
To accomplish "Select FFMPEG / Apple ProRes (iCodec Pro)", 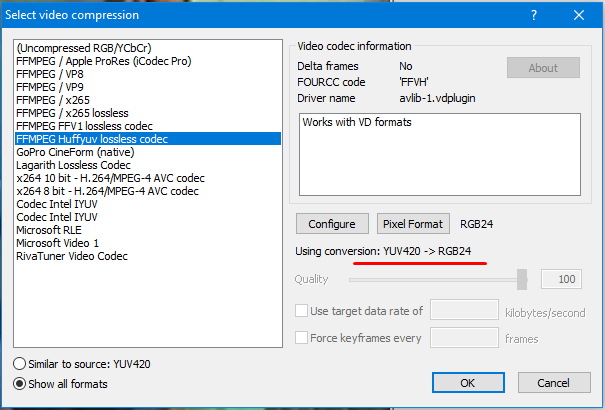I will click(x=104, y=62).
